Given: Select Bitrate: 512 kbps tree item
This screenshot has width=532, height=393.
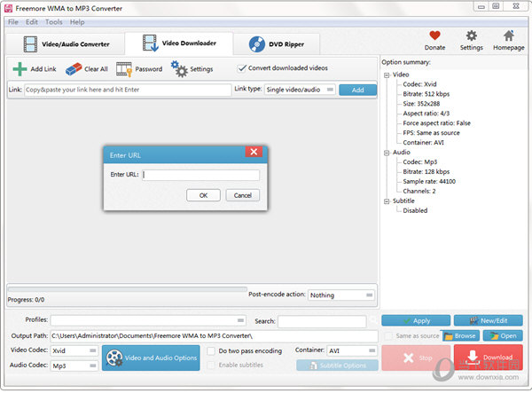Looking at the screenshot, I should pyautogui.click(x=426, y=94).
